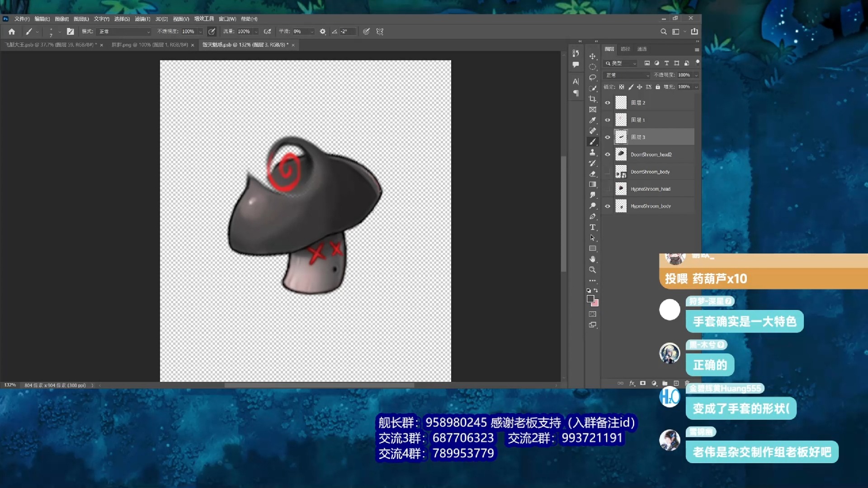Screen dimensions: 868x488
Task: Select the Hand tool
Action: (x=592, y=259)
